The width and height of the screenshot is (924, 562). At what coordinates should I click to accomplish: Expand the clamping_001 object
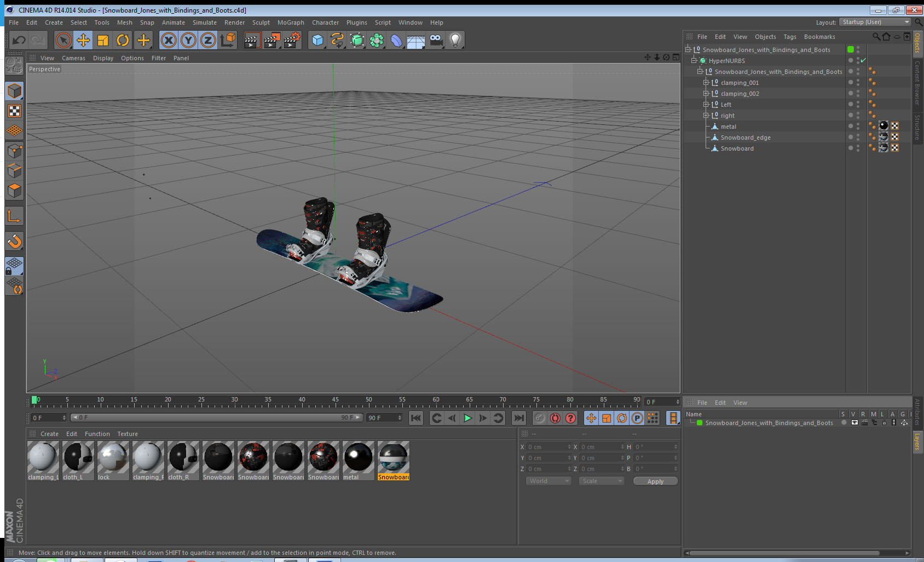pos(706,83)
